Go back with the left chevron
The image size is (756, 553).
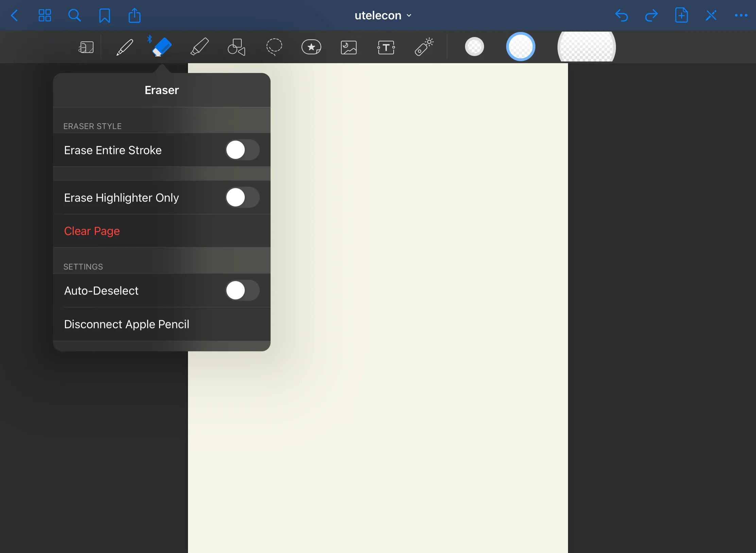[x=14, y=16]
